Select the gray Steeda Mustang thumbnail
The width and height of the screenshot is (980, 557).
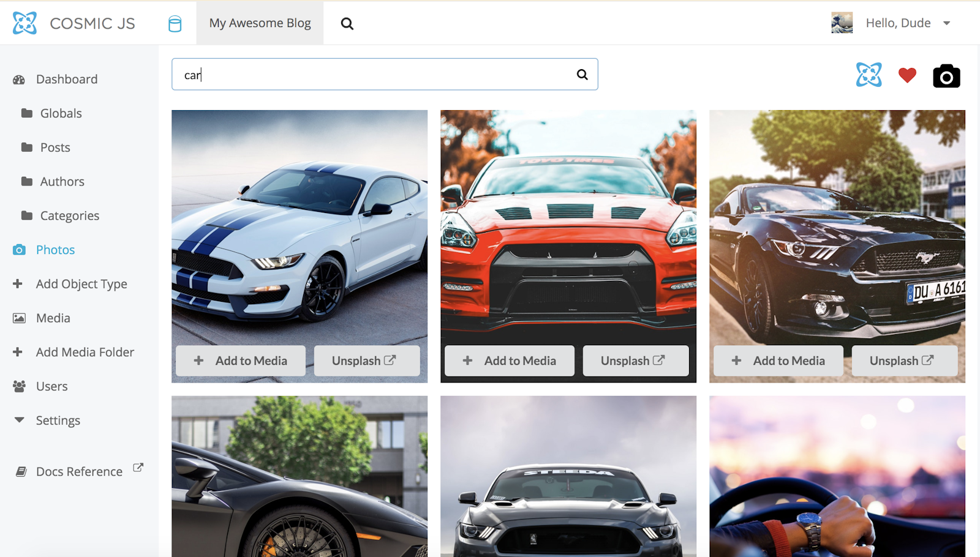568,476
